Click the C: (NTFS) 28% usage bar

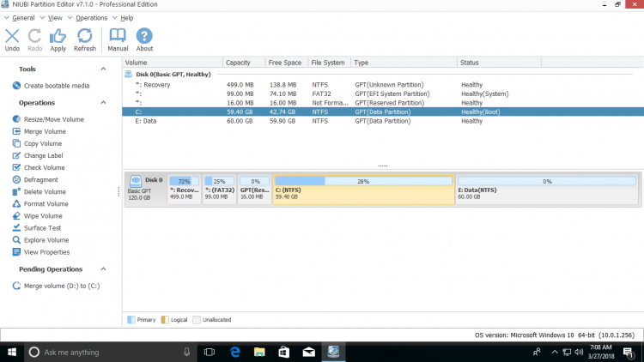click(x=363, y=181)
